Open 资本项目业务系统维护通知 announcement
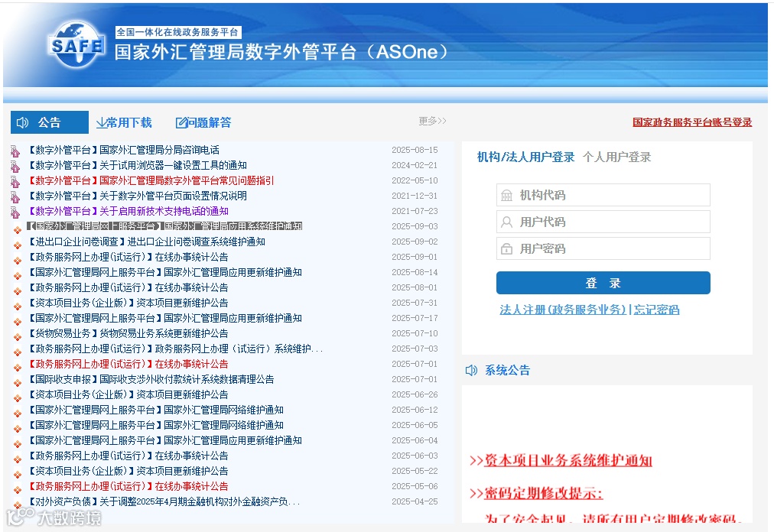Screen dimensions: 774x532 [568, 460]
